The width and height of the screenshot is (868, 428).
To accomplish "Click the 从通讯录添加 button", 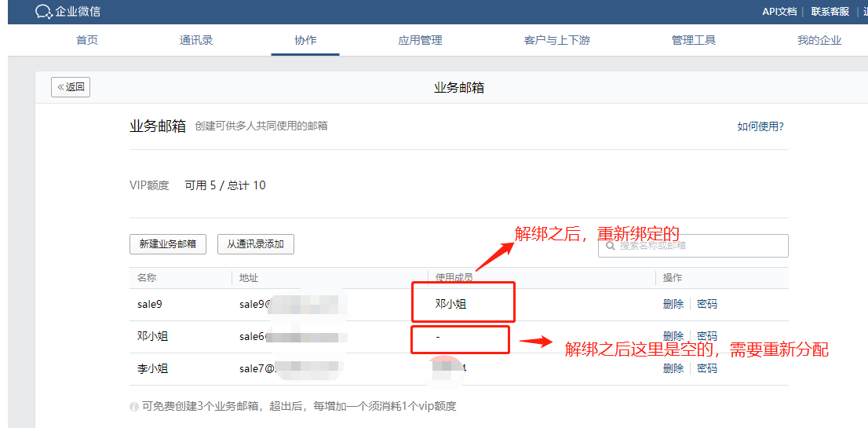I will 255,244.
